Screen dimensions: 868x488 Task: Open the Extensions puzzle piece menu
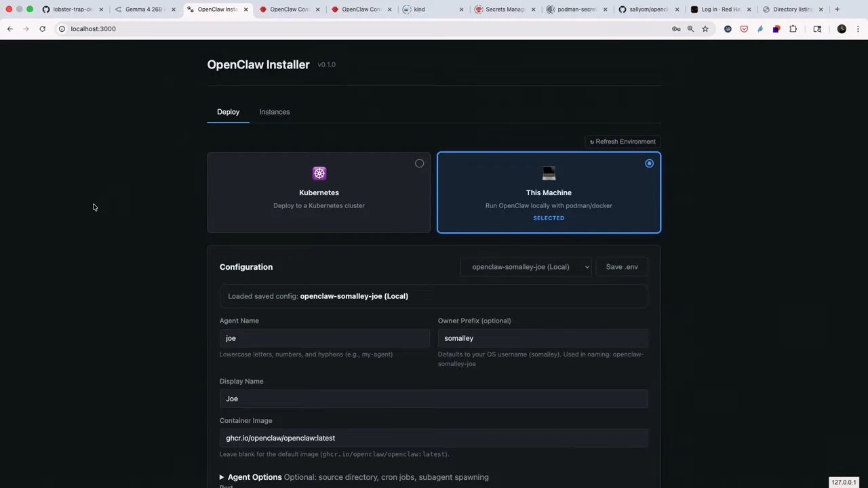pyautogui.click(x=793, y=28)
